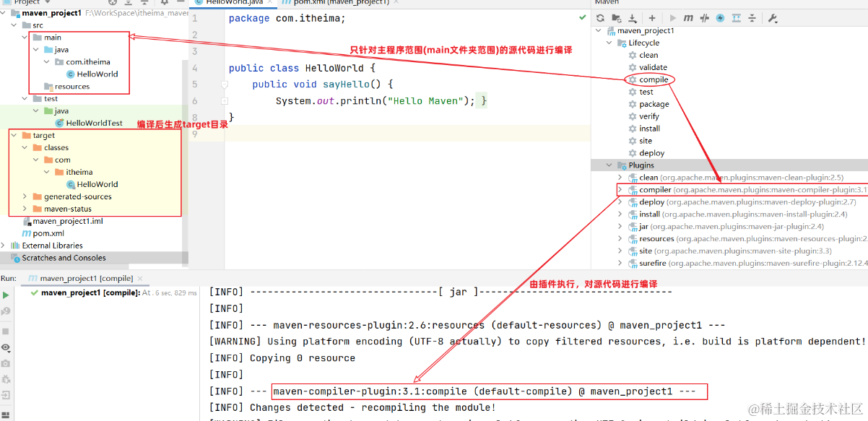Close the maven_project1 [compile] run tab
The image size is (868, 421).
(x=140, y=278)
